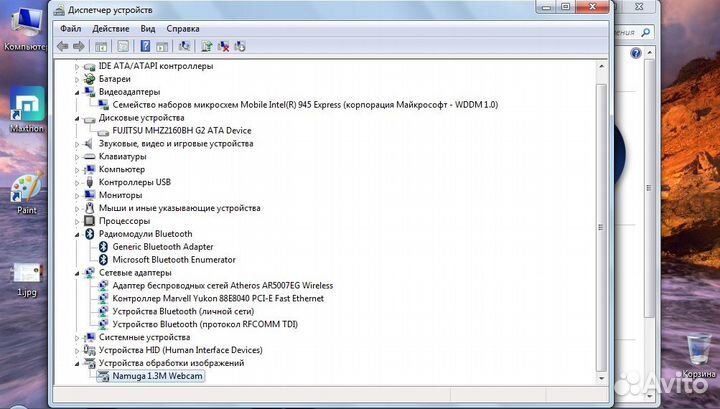Click the Компьютер tree category

122,169
